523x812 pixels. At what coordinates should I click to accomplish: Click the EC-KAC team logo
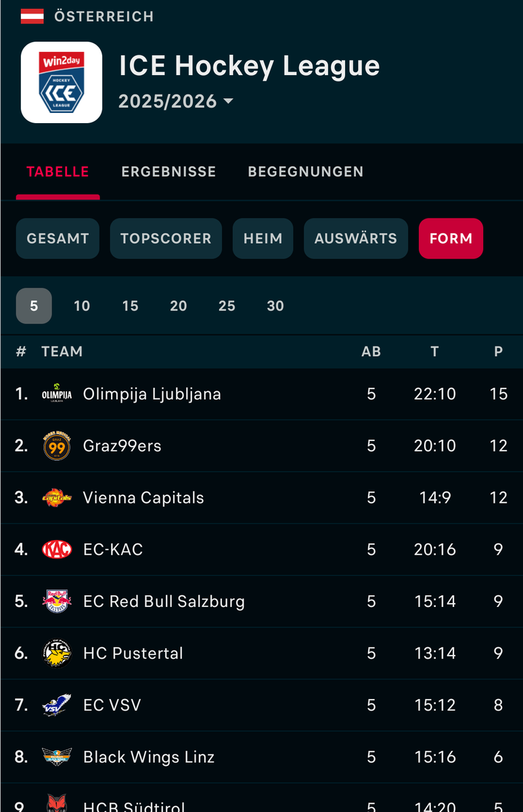(x=57, y=549)
